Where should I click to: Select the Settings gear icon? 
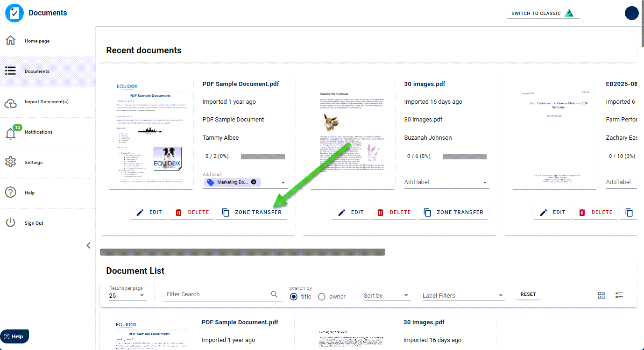tap(11, 162)
